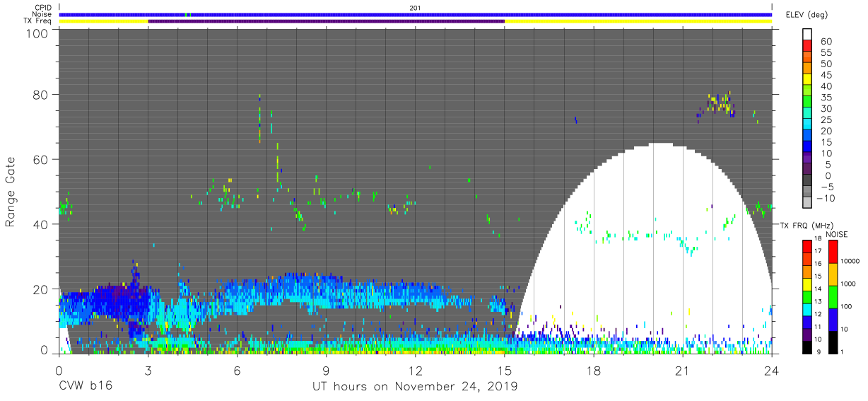Pick the cyan 12–13 MHz frequency swatch
This screenshot has width=868, height=401.
807,309
